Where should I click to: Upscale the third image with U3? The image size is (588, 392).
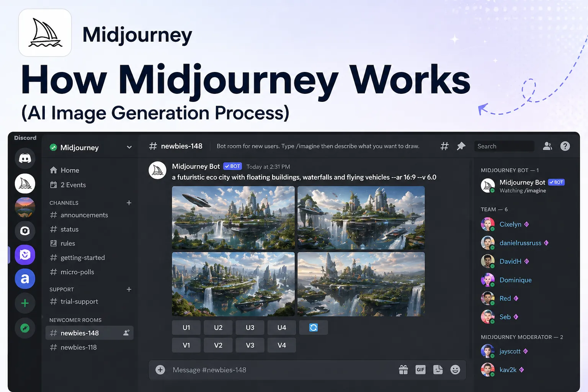point(250,327)
